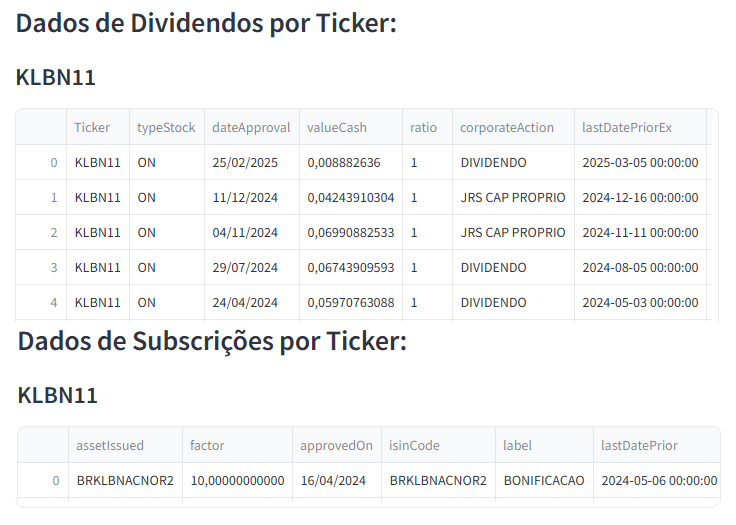736x525 pixels.
Task: Sort by the dateApproval column header
Action: click(x=251, y=127)
